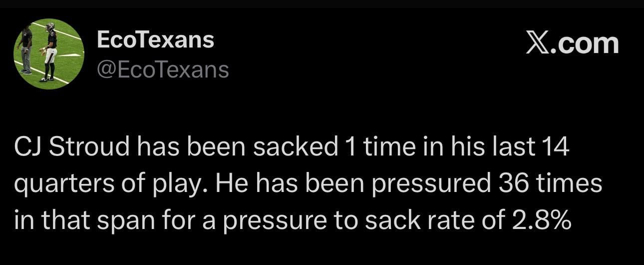Click the words "1 time" in tweet
This screenshot has width=644, height=265.
(x=367, y=147)
